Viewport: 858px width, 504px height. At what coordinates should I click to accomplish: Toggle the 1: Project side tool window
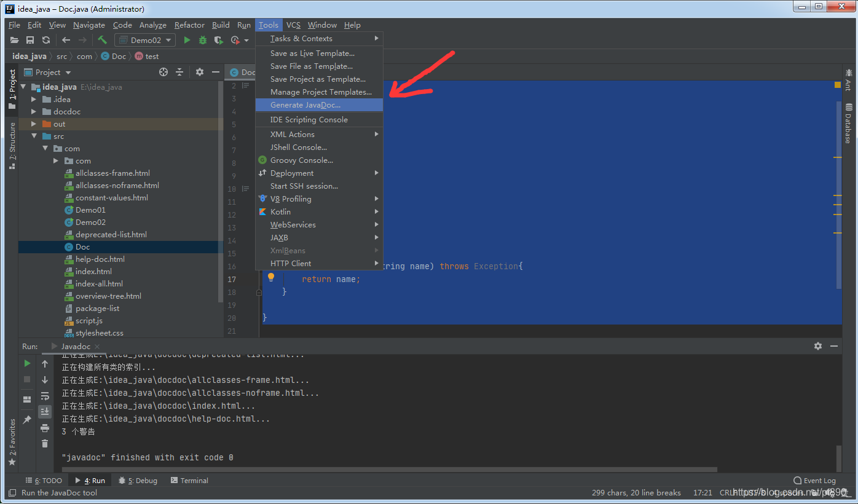coord(12,90)
